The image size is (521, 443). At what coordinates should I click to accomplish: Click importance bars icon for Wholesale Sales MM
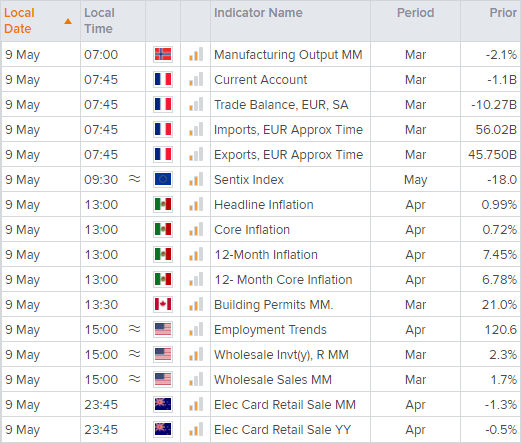tap(196, 379)
